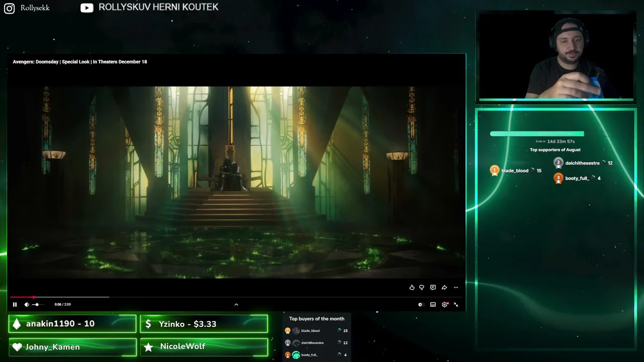Click the silver medal in top buyers list
The width and height of the screenshot is (644, 362).
288,343
